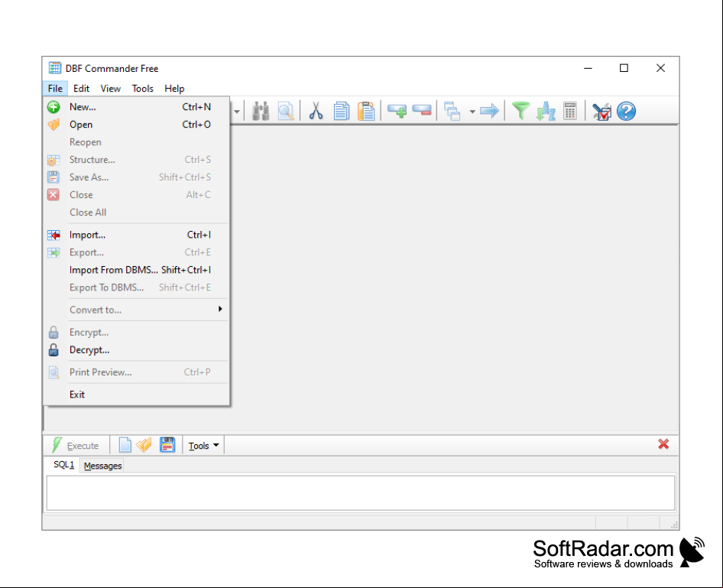Click the Paste clipboard icon in toolbar
Image resolution: width=723 pixels, height=588 pixels.
pos(366,111)
